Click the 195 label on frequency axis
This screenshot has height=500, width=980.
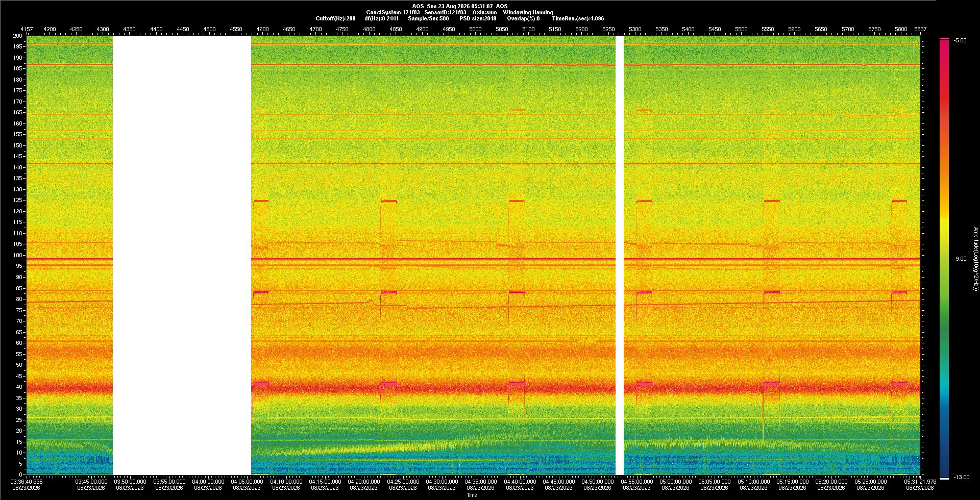point(18,47)
